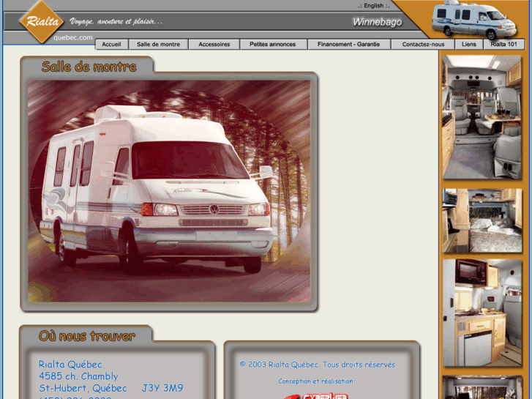The height and width of the screenshot is (399, 532).
Task: Click the Liens tab
Action: pos(469,44)
